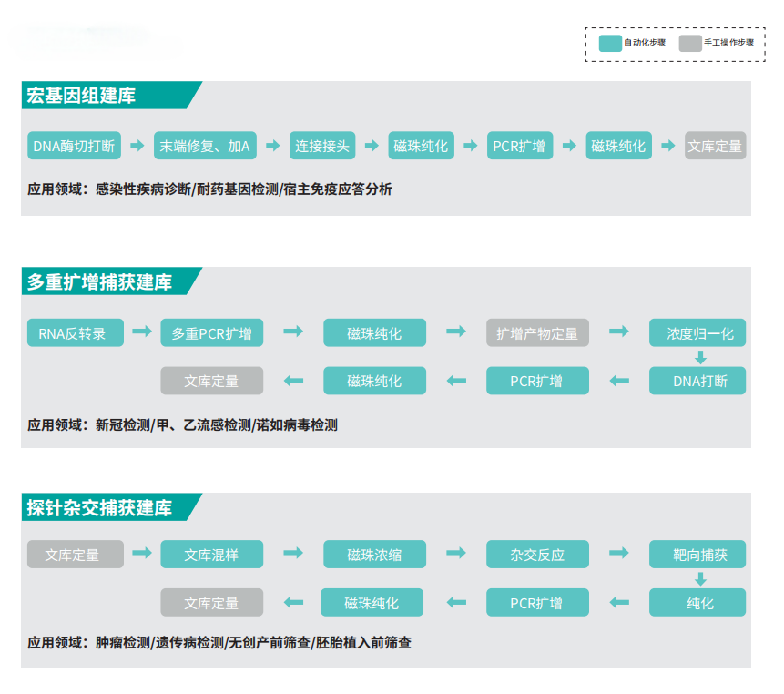This screenshot has width=784, height=694.
Task: Select the 连接接头 step icon
Action: (x=323, y=146)
